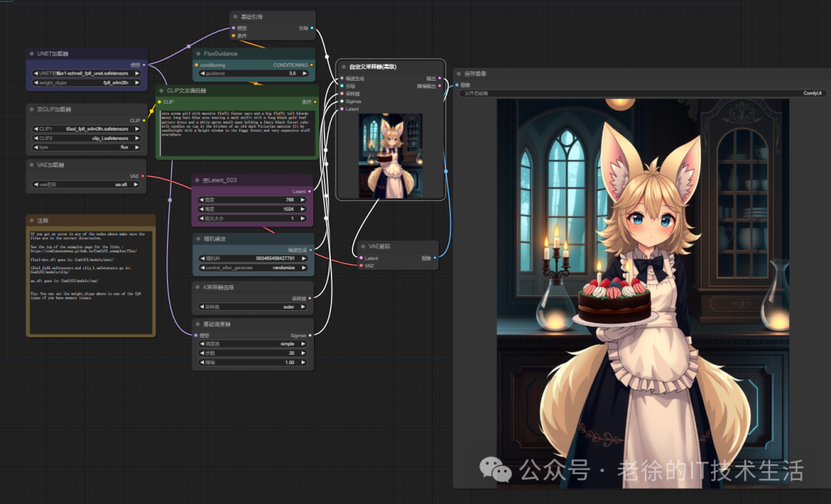Viewport: 831px width, 504px height.
Task: Click the 条件 input socket on 基础引导
Action: point(234,36)
